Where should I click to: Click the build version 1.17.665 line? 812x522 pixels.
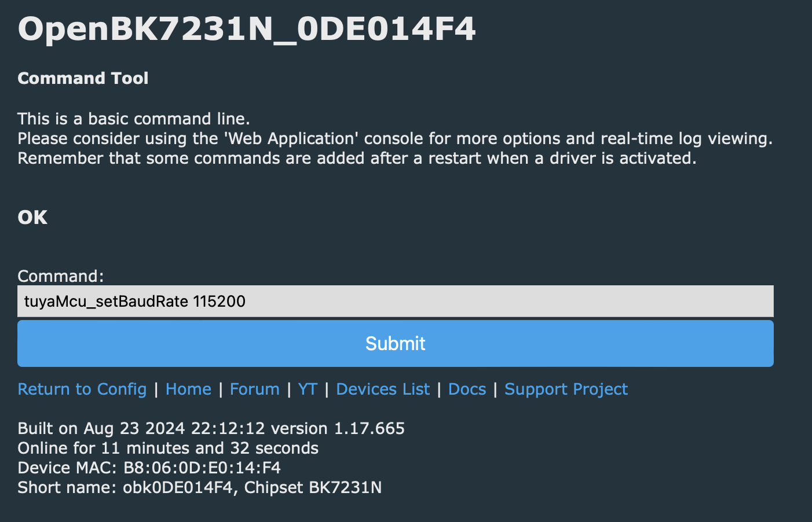pyautogui.click(x=211, y=428)
